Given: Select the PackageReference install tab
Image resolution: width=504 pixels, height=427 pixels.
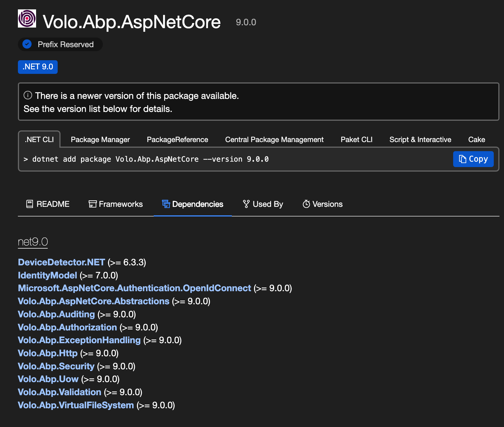Looking at the screenshot, I should point(177,139).
